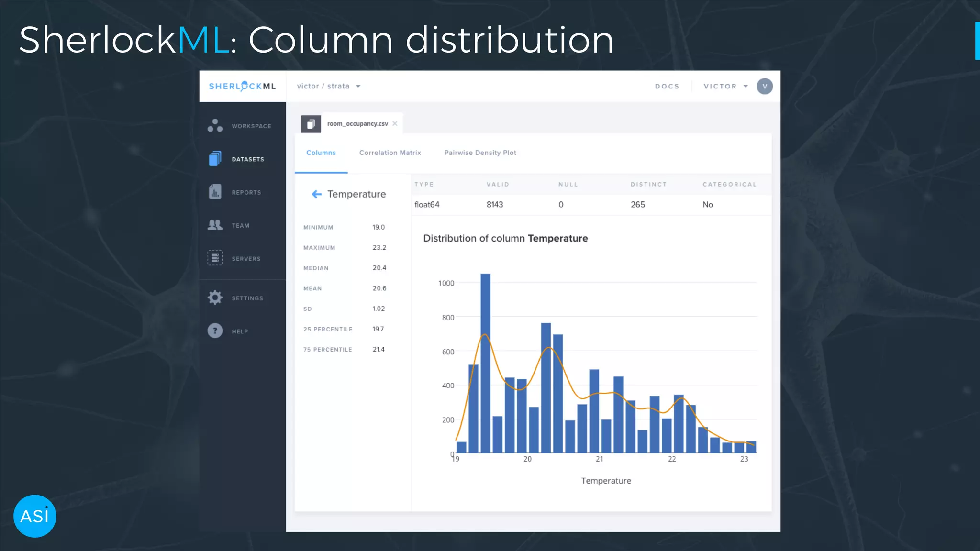Open the VICTOR user menu dropdown
The image size is (980, 551).
pos(726,86)
